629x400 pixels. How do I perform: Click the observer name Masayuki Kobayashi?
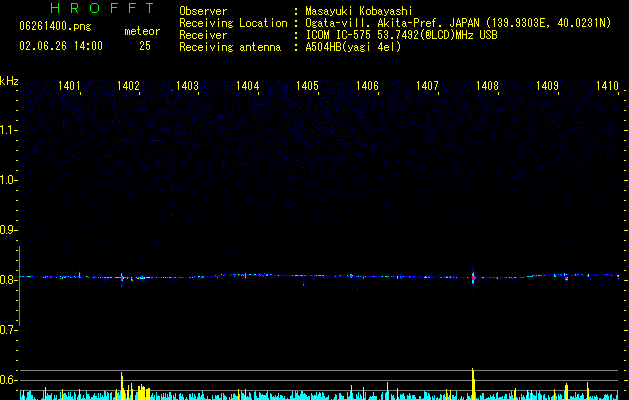pos(359,11)
